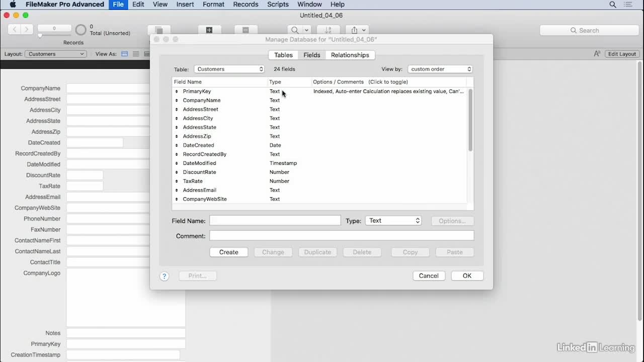Click the PhoneNumber field on the layout

click(108, 219)
